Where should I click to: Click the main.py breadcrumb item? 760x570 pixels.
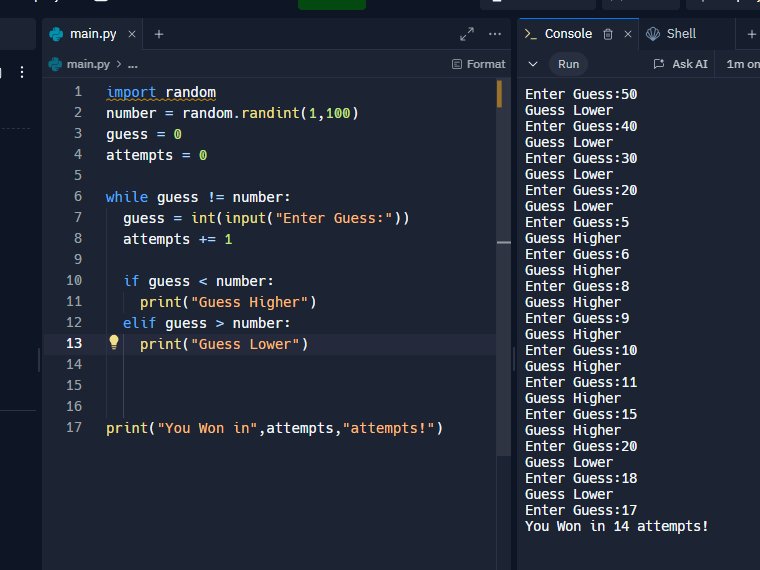(x=88, y=64)
